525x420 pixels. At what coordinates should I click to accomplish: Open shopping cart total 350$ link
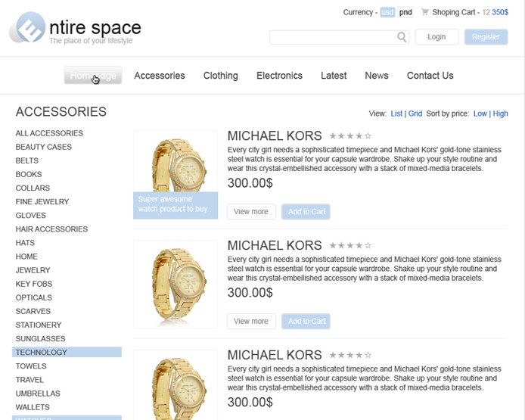(500, 12)
